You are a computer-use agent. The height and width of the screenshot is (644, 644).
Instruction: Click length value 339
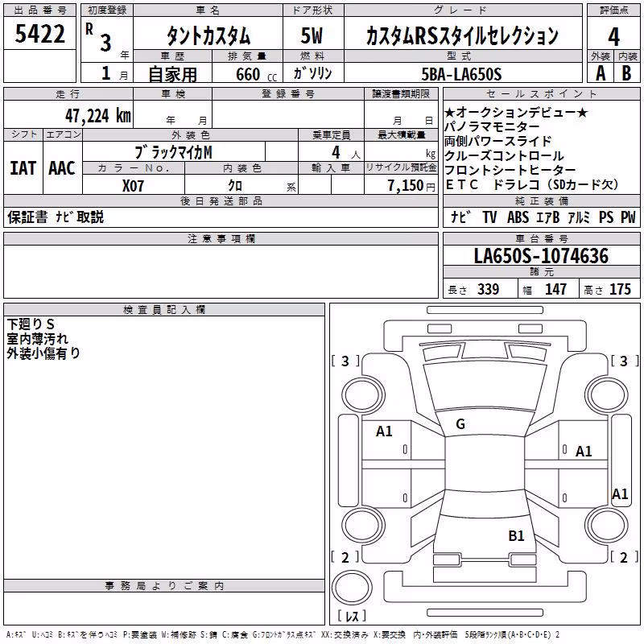coord(488,289)
